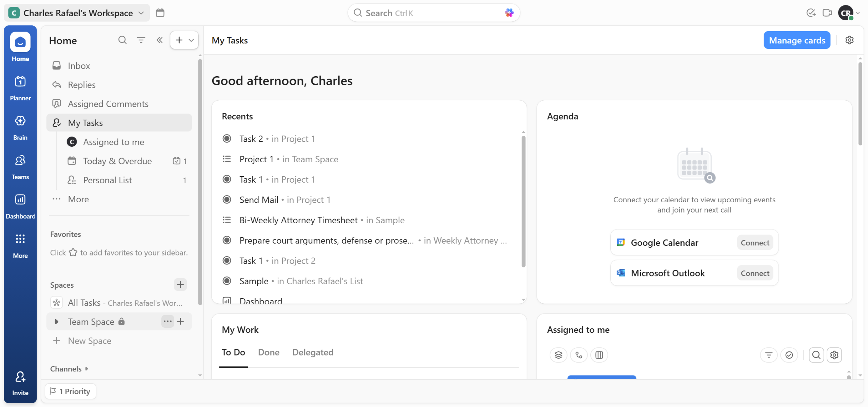Toggle completed tasks check in Assigned to me
Image resolution: width=868 pixels, height=407 pixels.
789,355
